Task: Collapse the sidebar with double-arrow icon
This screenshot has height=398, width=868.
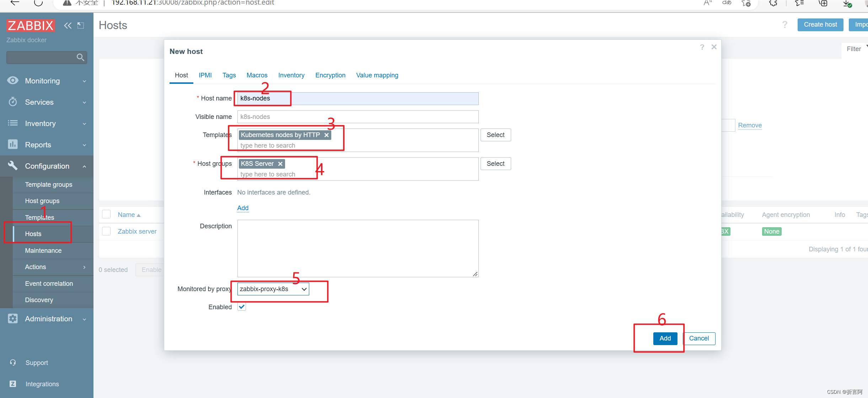Action: 68,26
